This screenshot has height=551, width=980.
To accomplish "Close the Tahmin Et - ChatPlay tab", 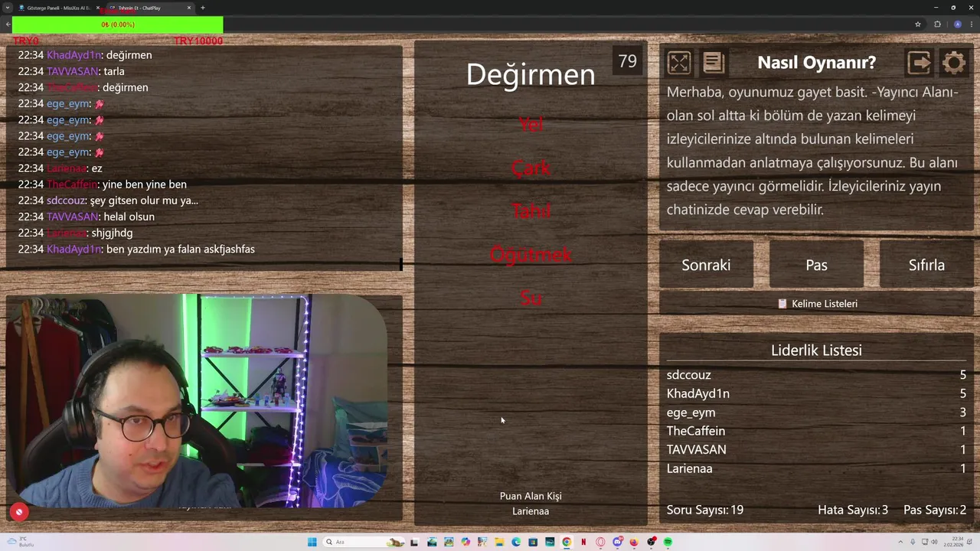I will point(189,8).
